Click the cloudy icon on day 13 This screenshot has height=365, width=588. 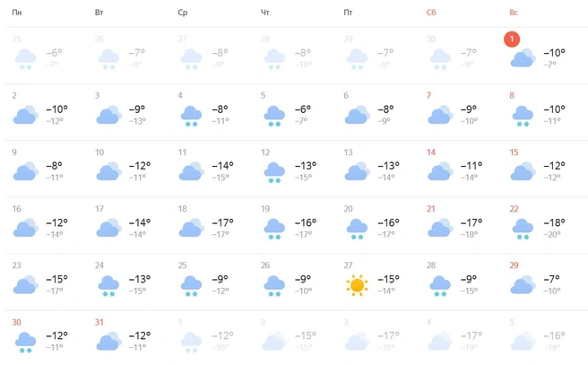[358, 171]
